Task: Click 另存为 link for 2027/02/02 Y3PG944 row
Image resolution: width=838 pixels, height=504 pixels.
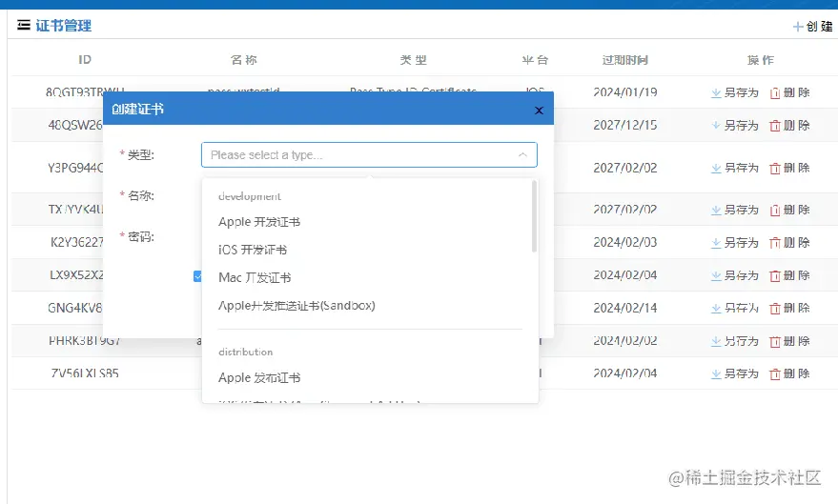Action: point(742,169)
